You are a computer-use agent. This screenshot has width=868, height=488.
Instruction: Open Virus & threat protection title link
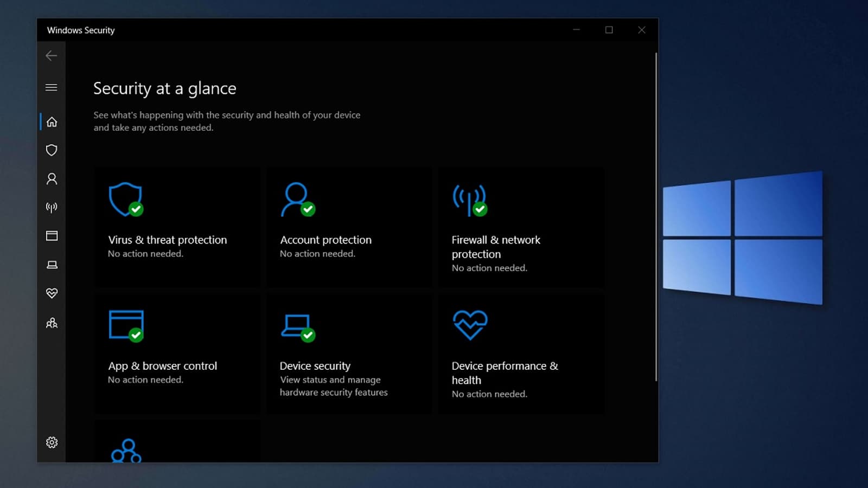(168, 240)
